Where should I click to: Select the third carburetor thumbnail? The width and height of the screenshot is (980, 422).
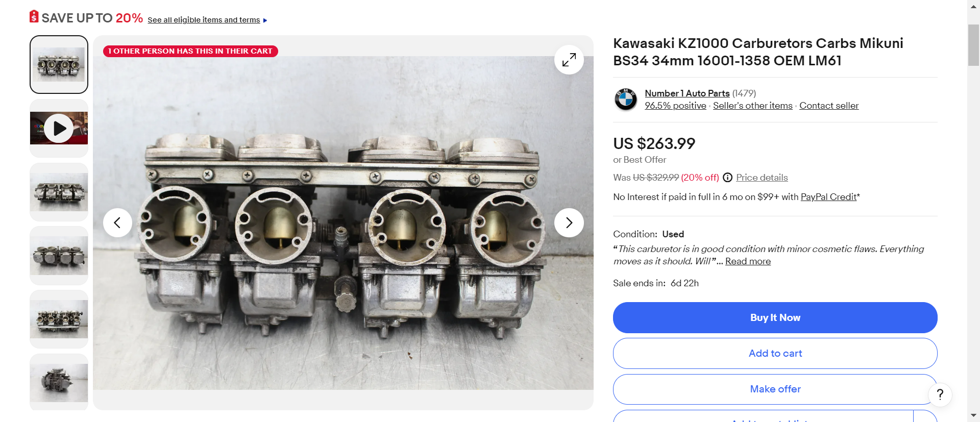tap(59, 192)
